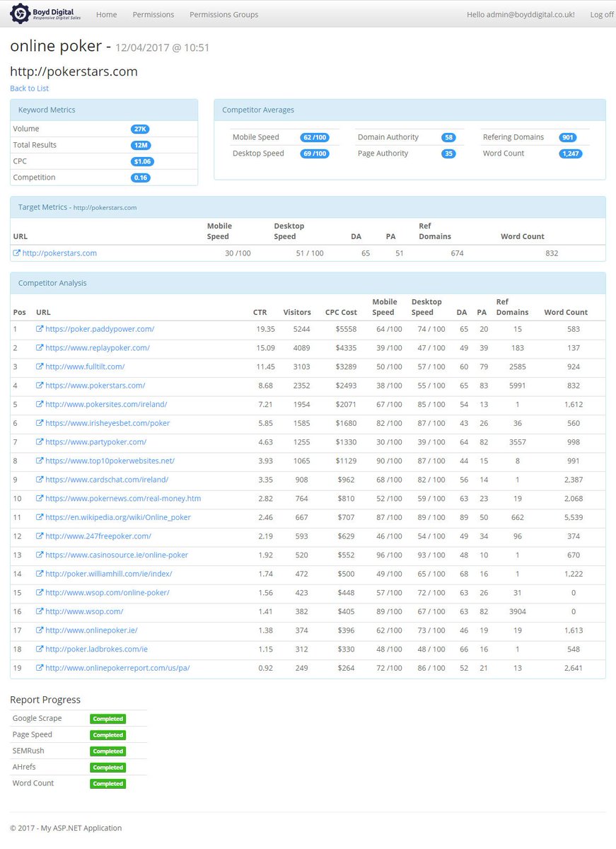Click AHrefs Completed status
Screen dimensions: 616x849
(107, 768)
